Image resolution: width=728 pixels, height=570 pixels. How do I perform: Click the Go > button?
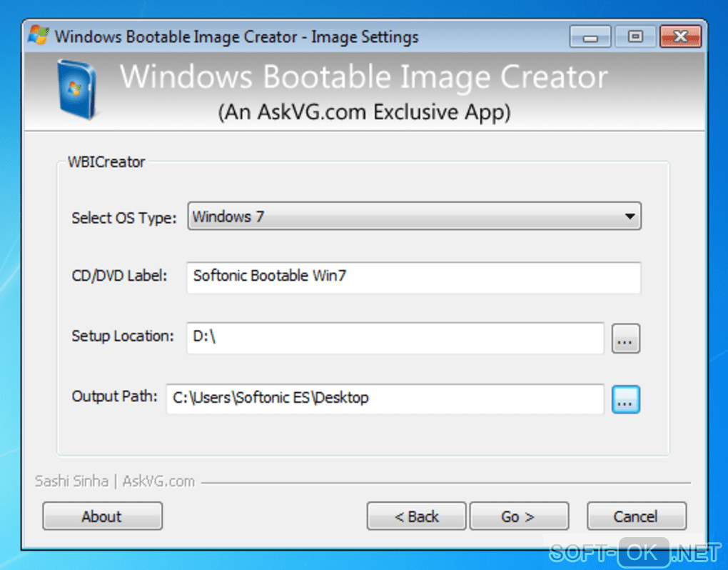[x=519, y=516]
